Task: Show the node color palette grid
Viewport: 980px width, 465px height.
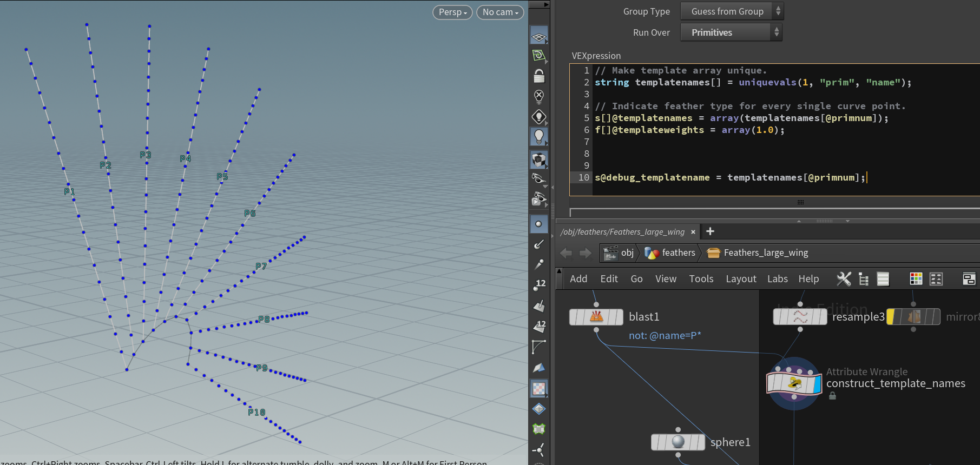Action: (x=916, y=279)
